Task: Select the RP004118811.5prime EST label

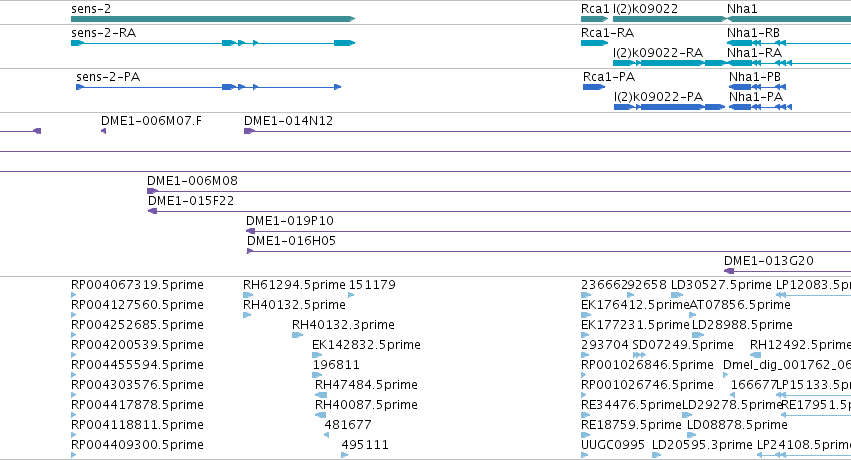Action: (x=137, y=425)
